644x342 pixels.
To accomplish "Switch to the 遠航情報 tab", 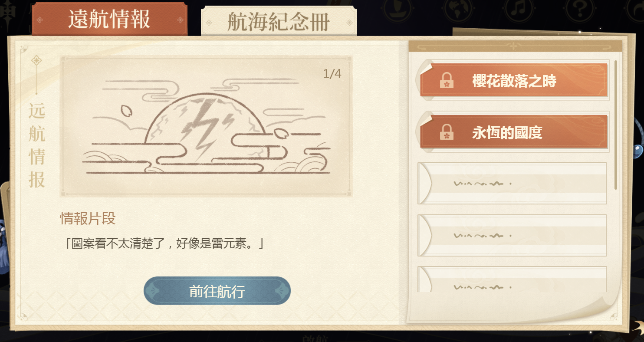I will 109,19.
